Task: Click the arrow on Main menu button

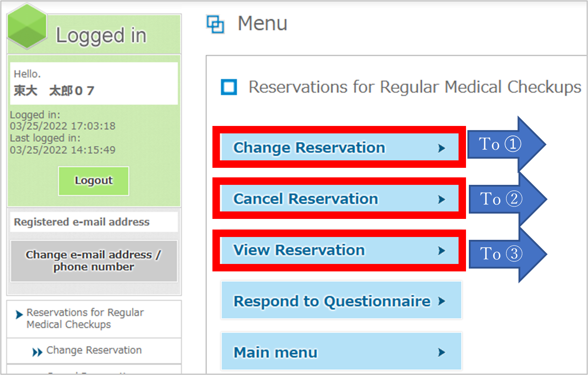Action: 441,352
